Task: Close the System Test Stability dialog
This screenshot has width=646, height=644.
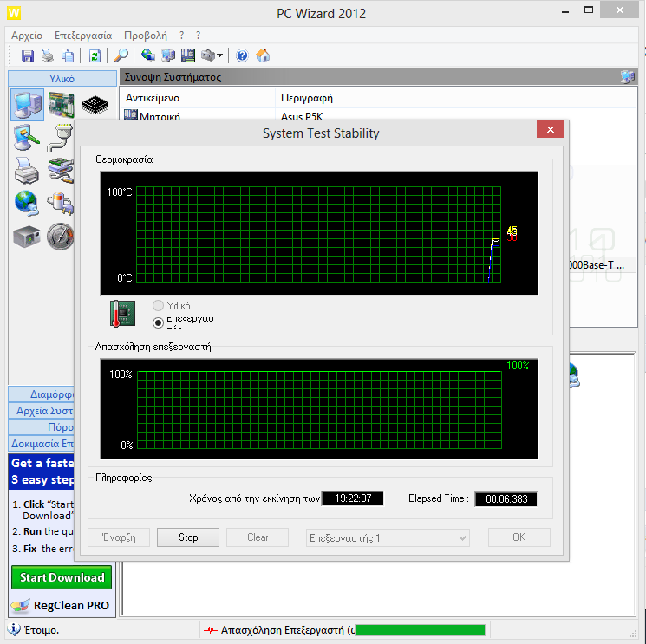Action: 550,129
